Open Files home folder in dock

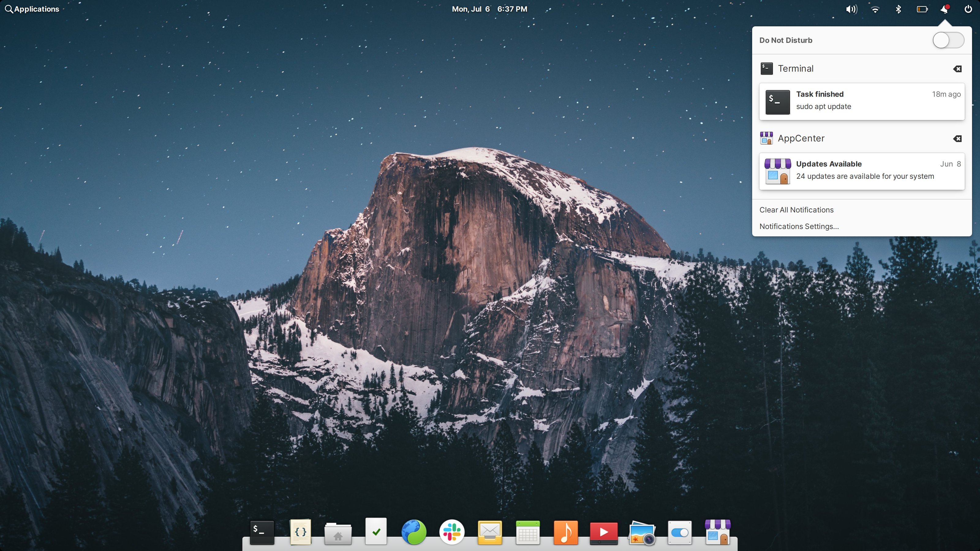338,533
